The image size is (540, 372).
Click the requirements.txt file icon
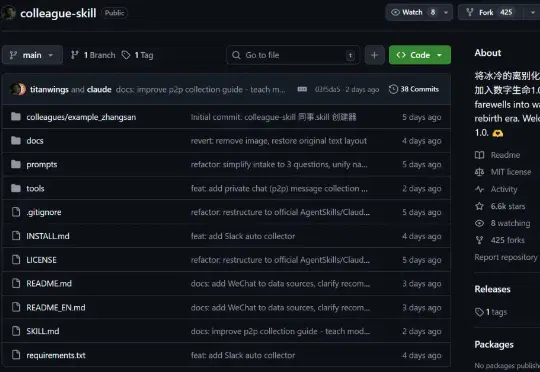point(16,354)
